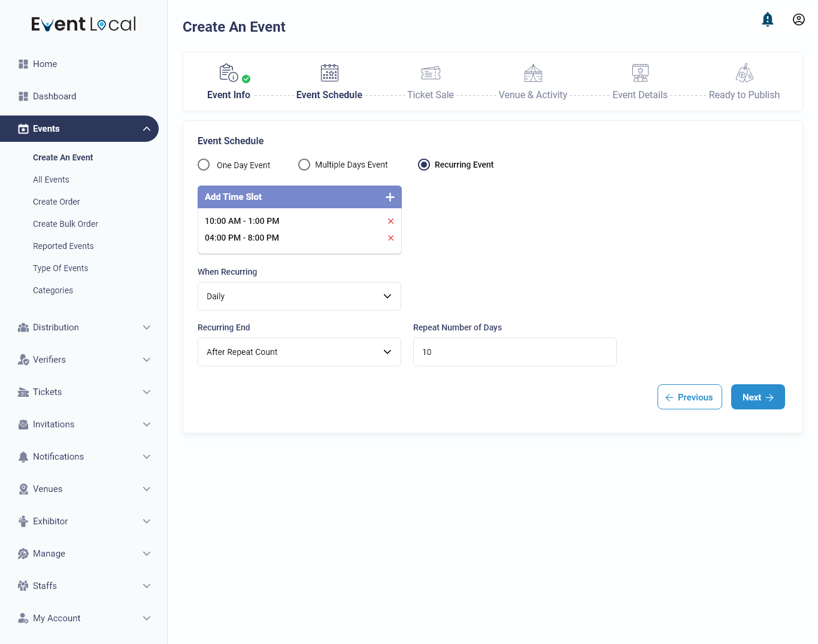This screenshot has width=818, height=644.
Task: Click the Venue & Activity tent icon
Action: [532, 72]
